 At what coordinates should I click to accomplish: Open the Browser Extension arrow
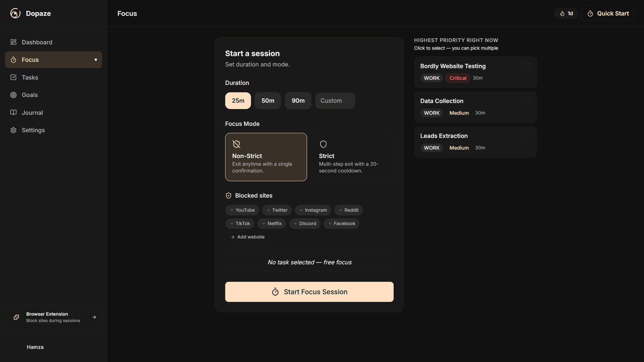[x=94, y=317]
